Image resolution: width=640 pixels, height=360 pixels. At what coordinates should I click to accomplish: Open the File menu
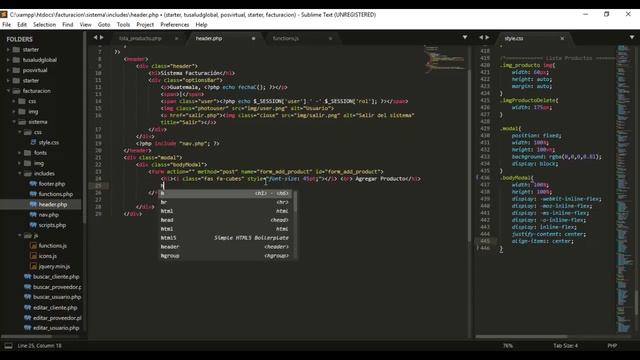(7, 24)
